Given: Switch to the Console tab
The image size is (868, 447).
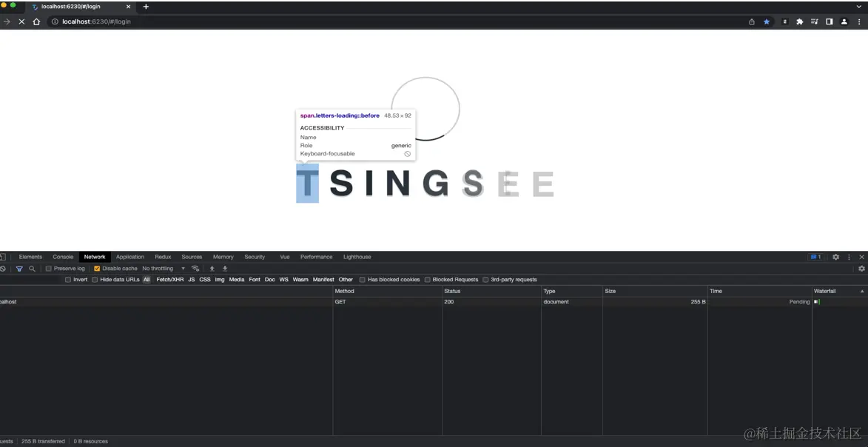Looking at the screenshot, I should coord(63,257).
